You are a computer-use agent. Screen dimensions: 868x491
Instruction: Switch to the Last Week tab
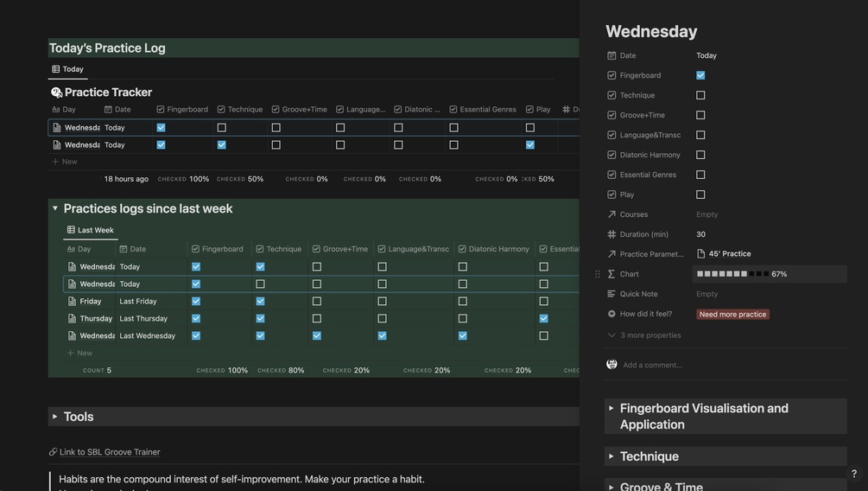click(91, 230)
